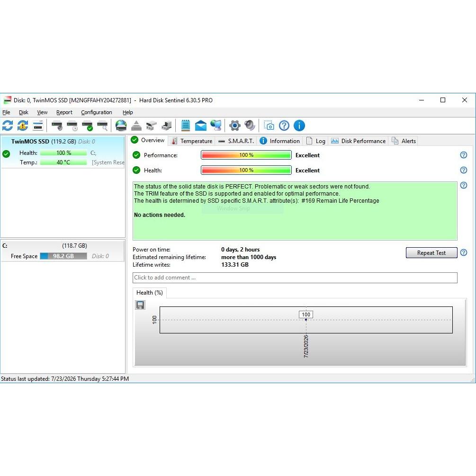Click the save floppy icon above health graph
Screen dimensions: 476x476
click(140, 305)
